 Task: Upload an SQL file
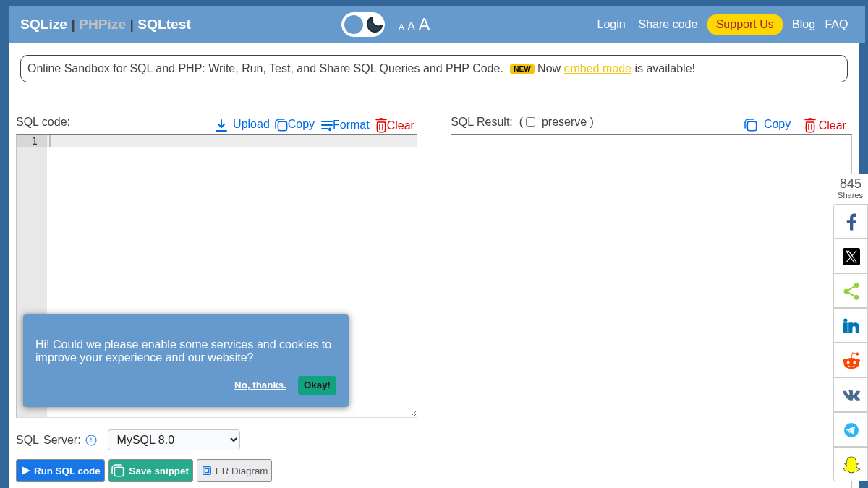(242, 124)
